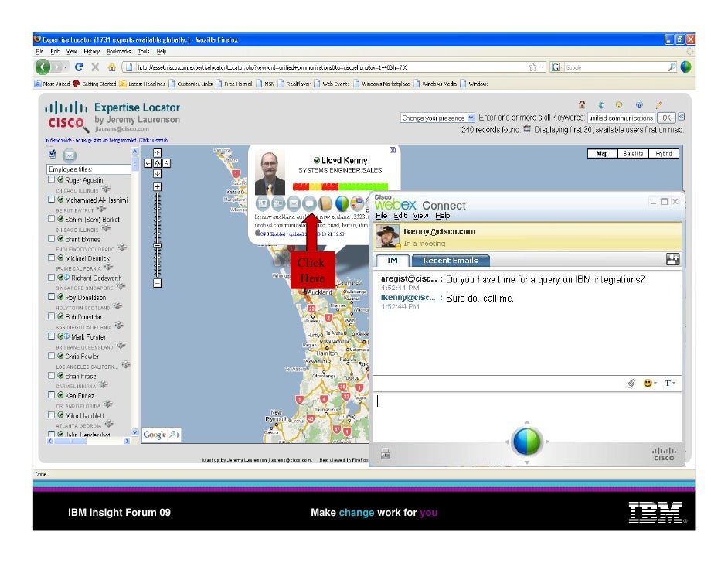Click first contact-card icon in Lloyd Kenny popup
The width and height of the screenshot is (728, 563).
click(263, 203)
